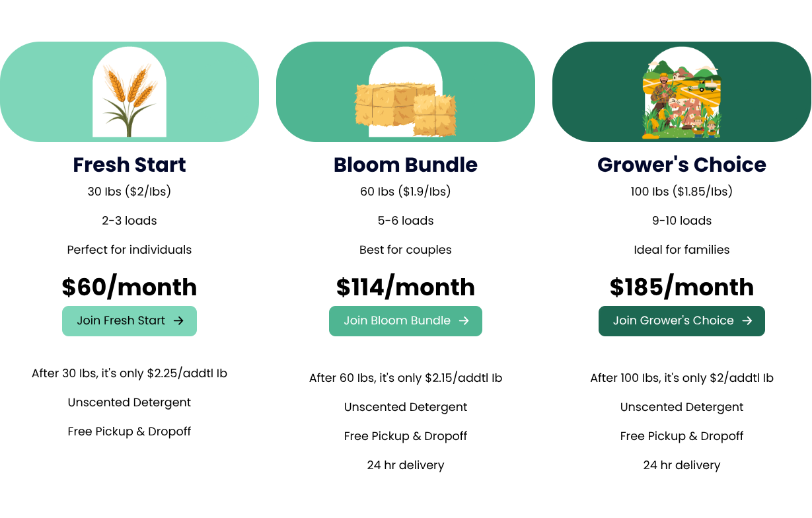Join the Bloom Bundle plan
This screenshot has height=518, width=812.
click(406, 321)
